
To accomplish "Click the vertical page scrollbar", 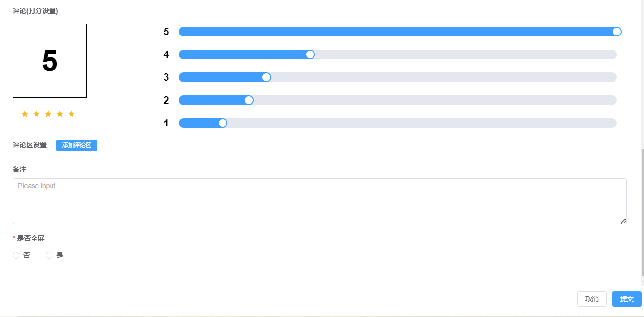I will tap(642, 214).
